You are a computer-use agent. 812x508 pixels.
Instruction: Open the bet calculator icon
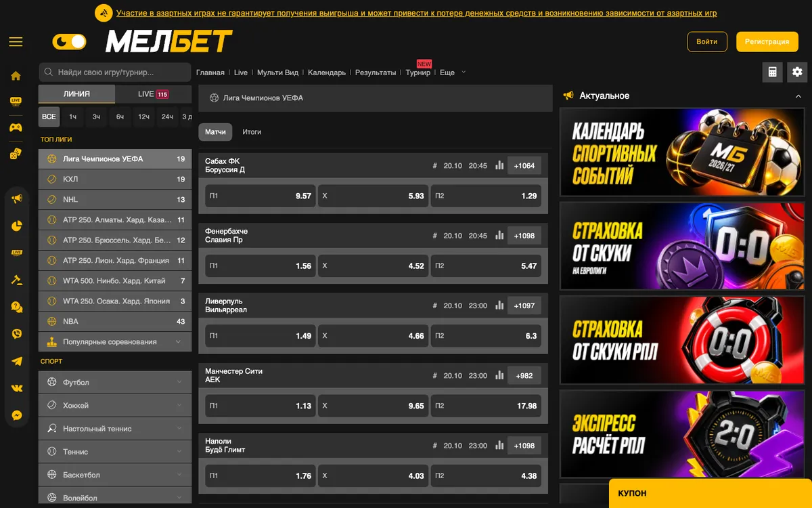point(772,72)
